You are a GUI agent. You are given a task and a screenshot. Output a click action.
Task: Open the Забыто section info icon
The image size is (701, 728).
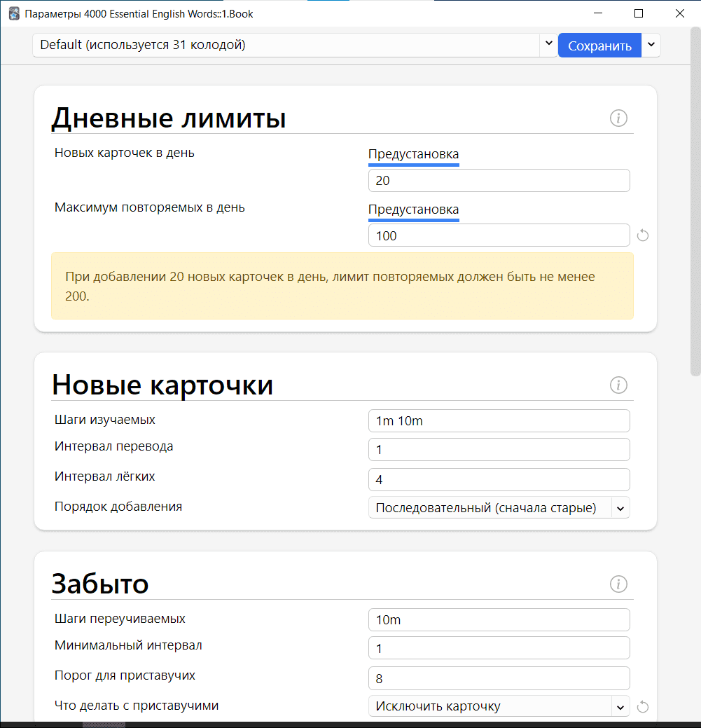pyautogui.click(x=618, y=584)
